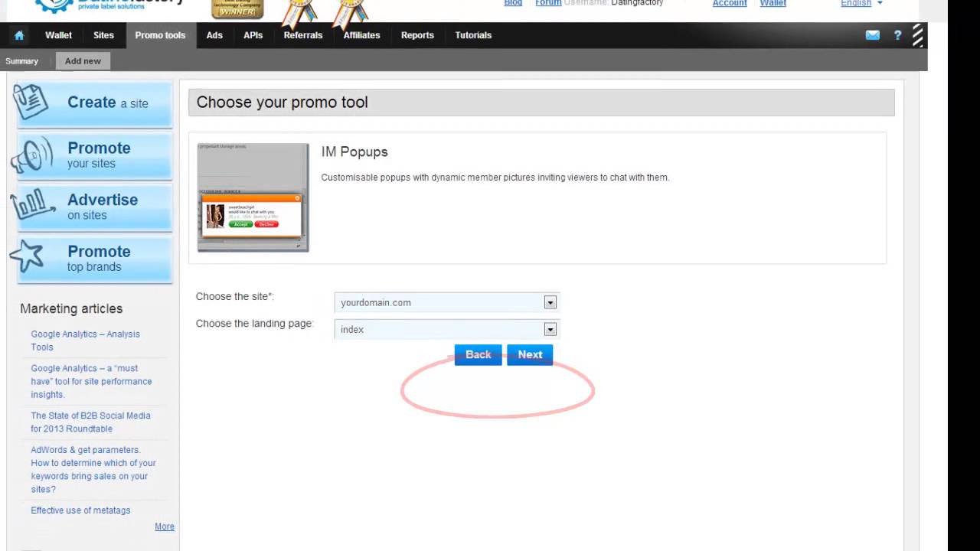
Task: Switch to the Summary sub-tab
Action: [x=21, y=61]
